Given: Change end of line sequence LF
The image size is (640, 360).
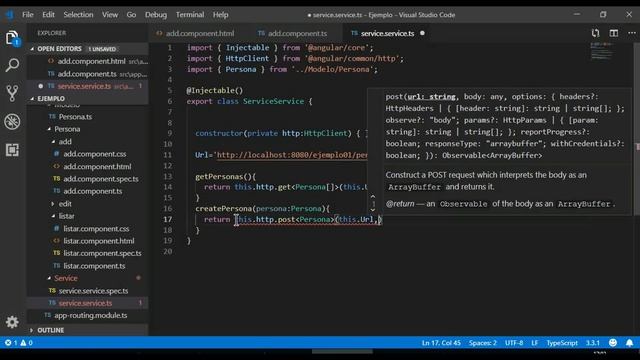Looking at the screenshot, I should point(534,342).
